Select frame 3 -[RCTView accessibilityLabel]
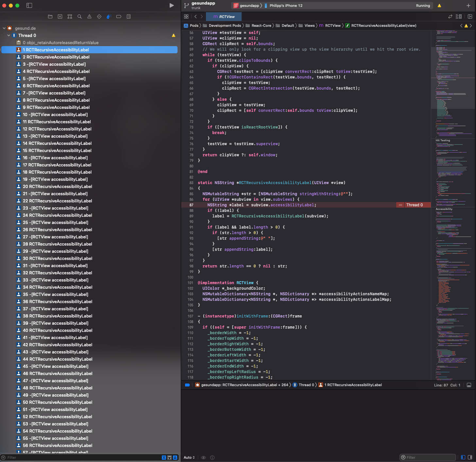 coord(90,64)
